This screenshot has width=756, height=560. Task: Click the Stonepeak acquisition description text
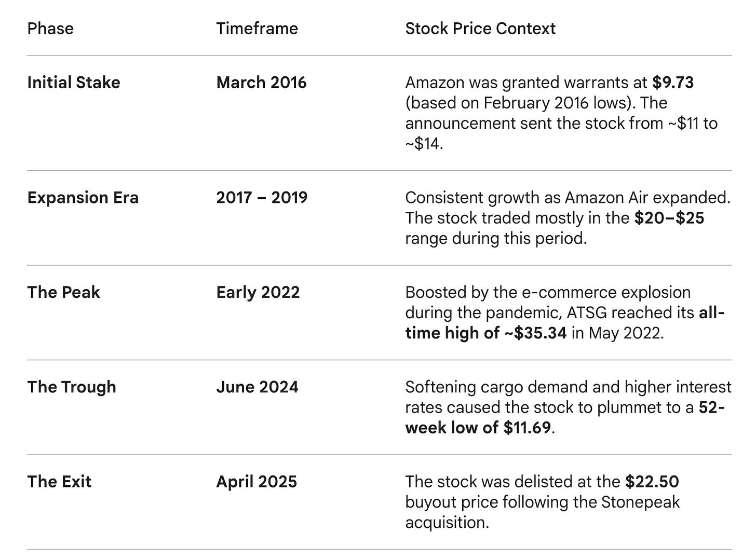[x=542, y=502]
